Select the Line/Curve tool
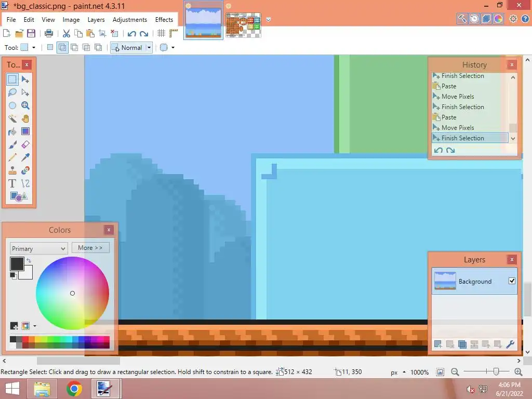 coord(25,183)
